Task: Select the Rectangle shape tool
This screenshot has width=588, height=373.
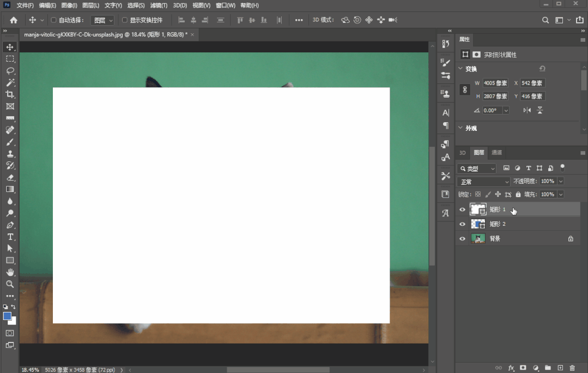Action: point(10,261)
